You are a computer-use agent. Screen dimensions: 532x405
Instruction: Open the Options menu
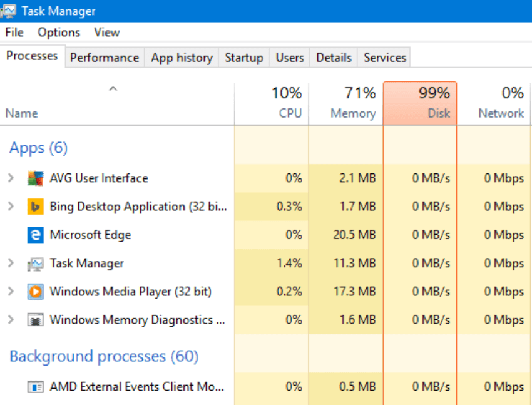click(x=59, y=33)
